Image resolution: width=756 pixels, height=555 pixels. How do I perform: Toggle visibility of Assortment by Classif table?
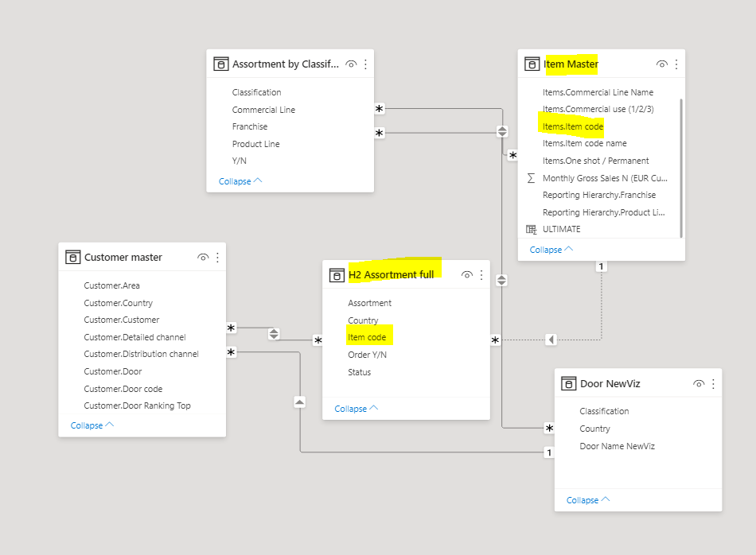coord(351,64)
